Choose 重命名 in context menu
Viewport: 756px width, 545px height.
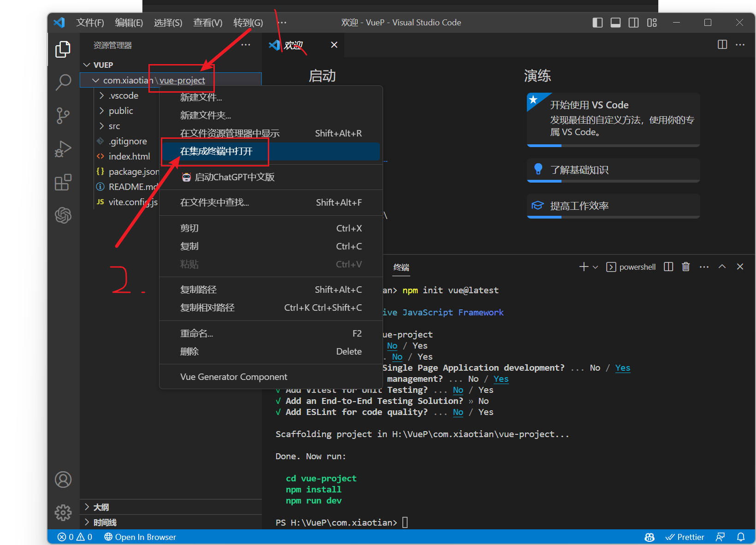(271, 333)
